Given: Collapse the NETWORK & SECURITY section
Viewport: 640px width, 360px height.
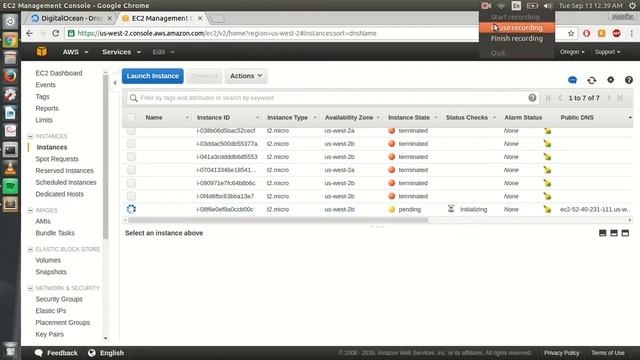Looking at the screenshot, I should click(x=30, y=288).
